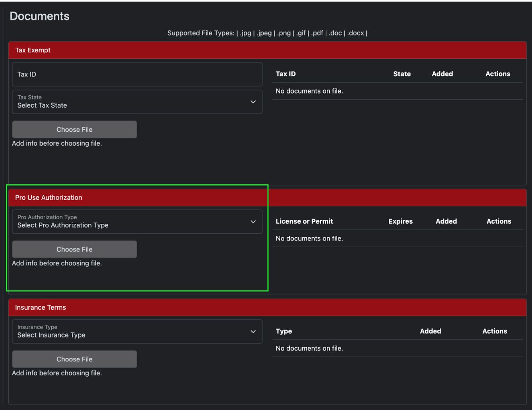Click the Tax ID column header
Viewport: 532px width, 410px height.
coord(285,74)
